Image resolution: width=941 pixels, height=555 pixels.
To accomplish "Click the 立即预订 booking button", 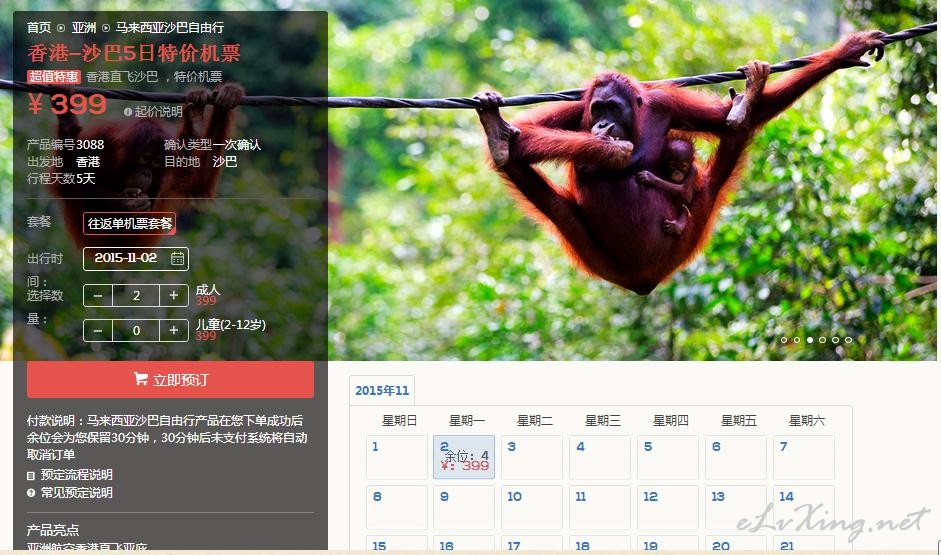I will pyautogui.click(x=170, y=379).
